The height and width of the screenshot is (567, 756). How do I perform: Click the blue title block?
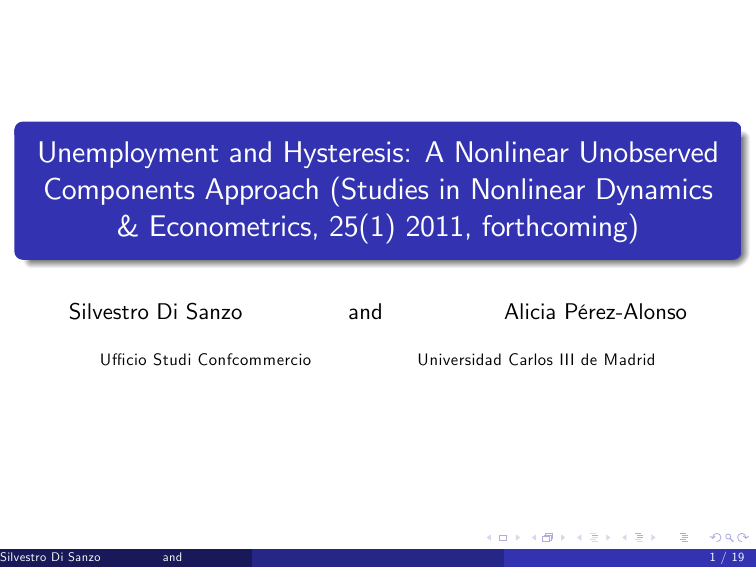[x=377, y=189]
